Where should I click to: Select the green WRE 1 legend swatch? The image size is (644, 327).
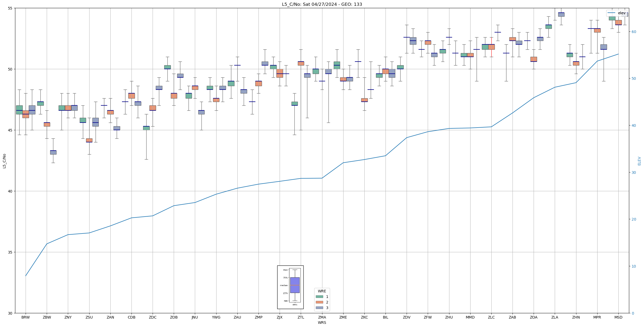[x=319, y=297]
